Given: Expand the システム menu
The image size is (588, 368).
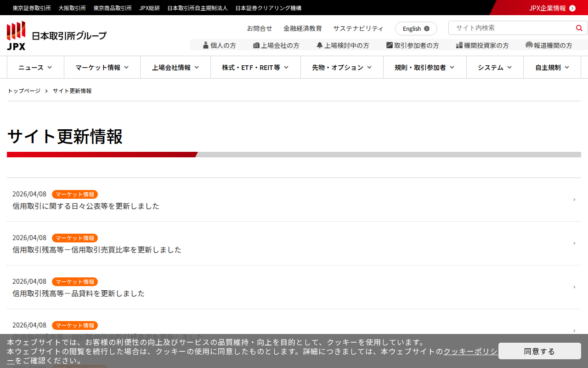Looking at the screenshot, I should [495, 68].
